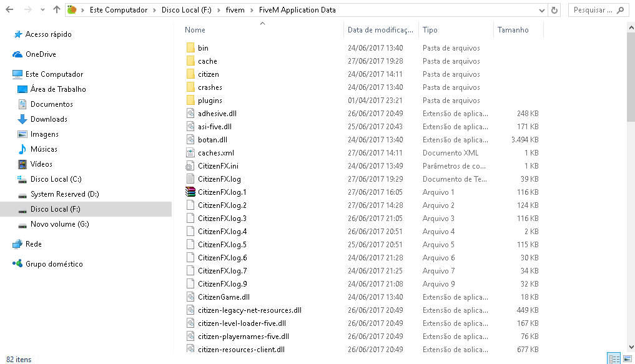Select citizen-playernames-five.dll file icon
This screenshot has width=635, height=364.
point(190,336)
